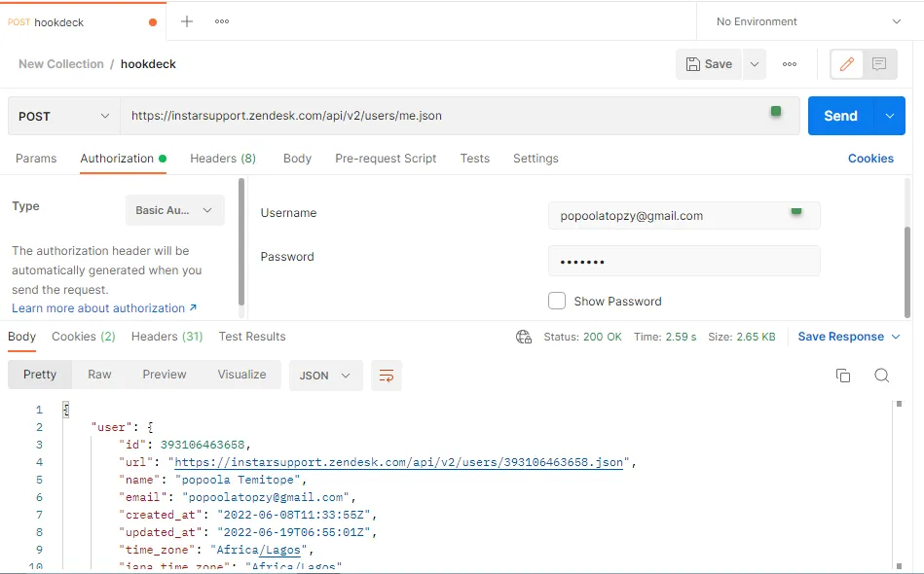The width and height of the screenshot is (924, 574).
Task: Switch to Raw response view
Action: (99, 375)
